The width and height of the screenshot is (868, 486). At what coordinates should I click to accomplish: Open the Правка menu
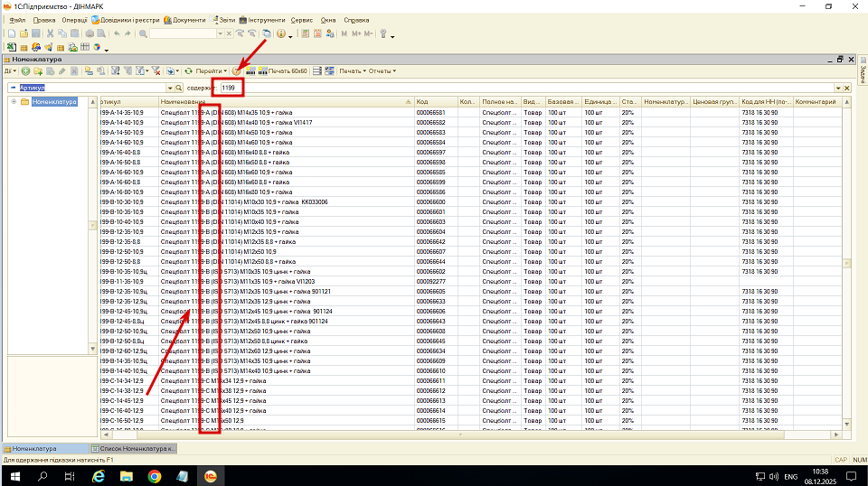pos(43,20)
